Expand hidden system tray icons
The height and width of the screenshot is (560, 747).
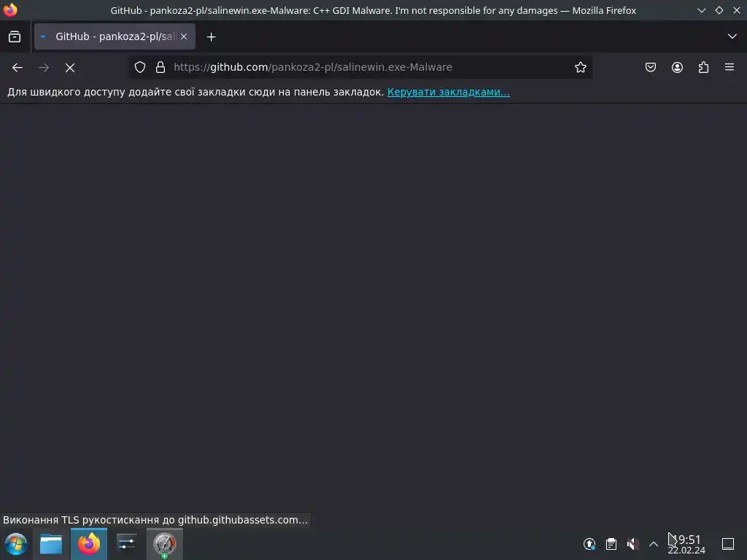point(654,544)
